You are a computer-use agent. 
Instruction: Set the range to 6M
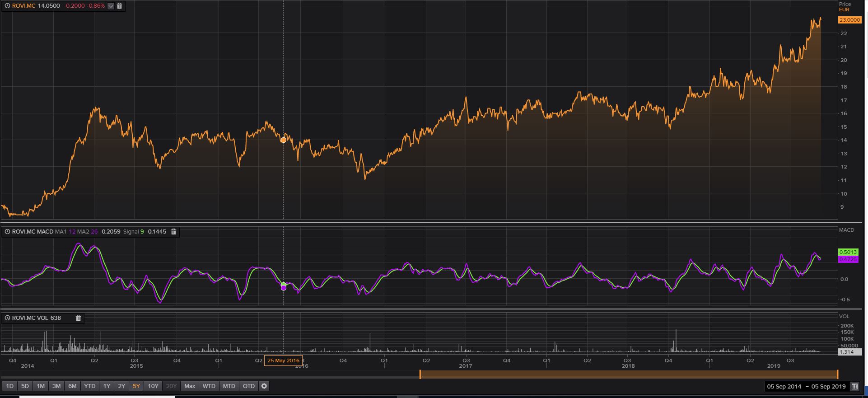(x=72, y=386)
